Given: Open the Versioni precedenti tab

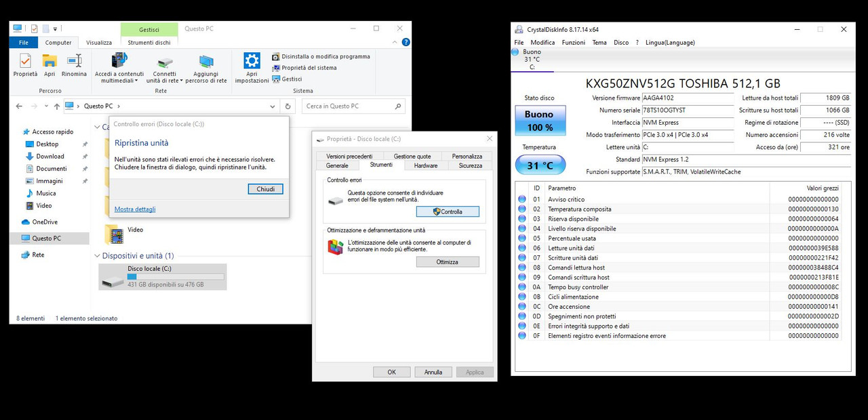Looking at the screenshot, I should pos(349,156).
